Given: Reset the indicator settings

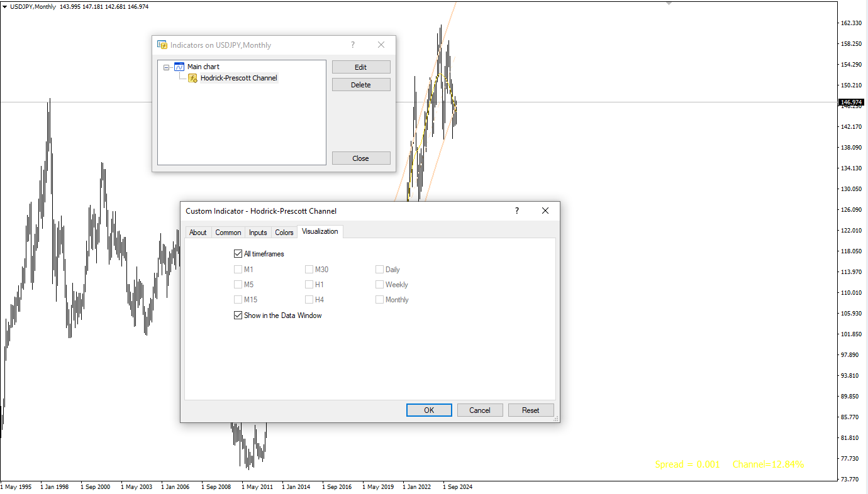Looking at the screenshot, I should coord(530,410).
